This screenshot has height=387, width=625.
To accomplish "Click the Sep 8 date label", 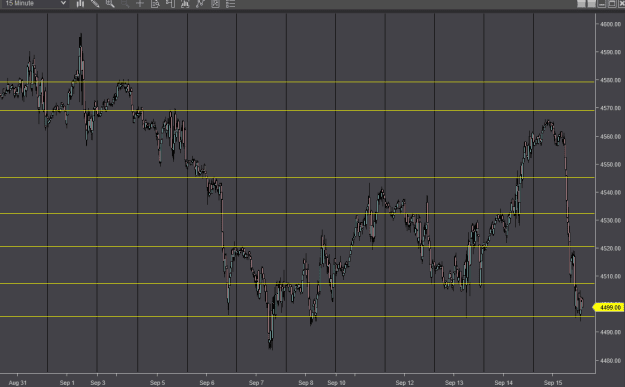I will (306, 383).
